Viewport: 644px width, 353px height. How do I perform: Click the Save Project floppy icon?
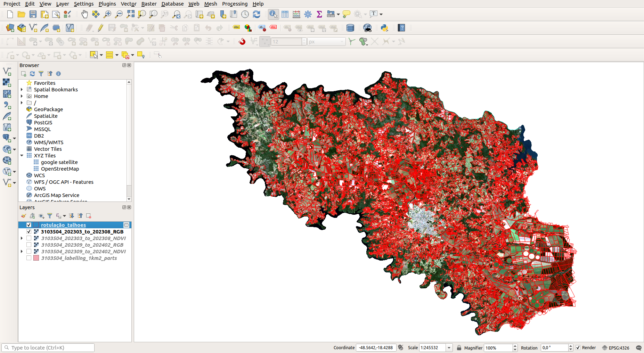[x=33, y=14]
